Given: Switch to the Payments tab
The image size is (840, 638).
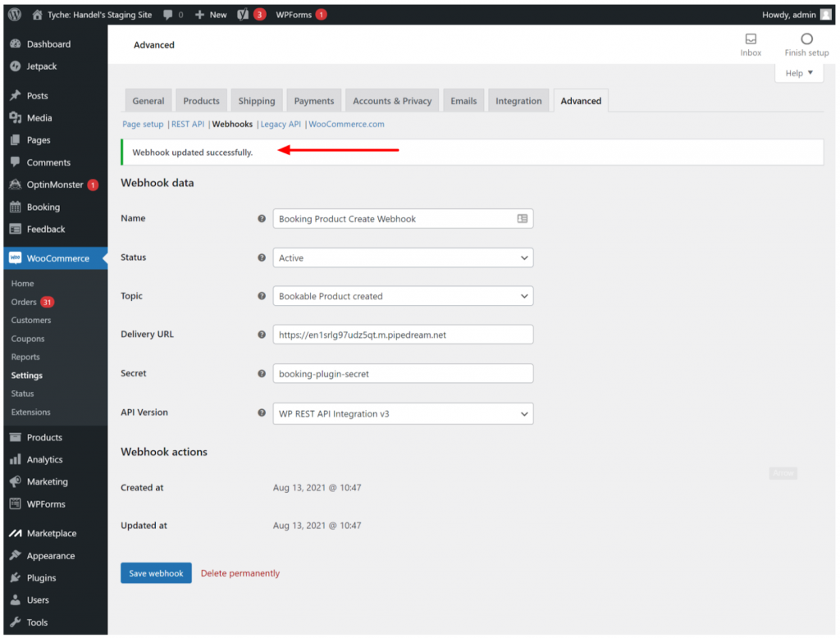Looking at the screenshot, I should [x=313, y=100].
